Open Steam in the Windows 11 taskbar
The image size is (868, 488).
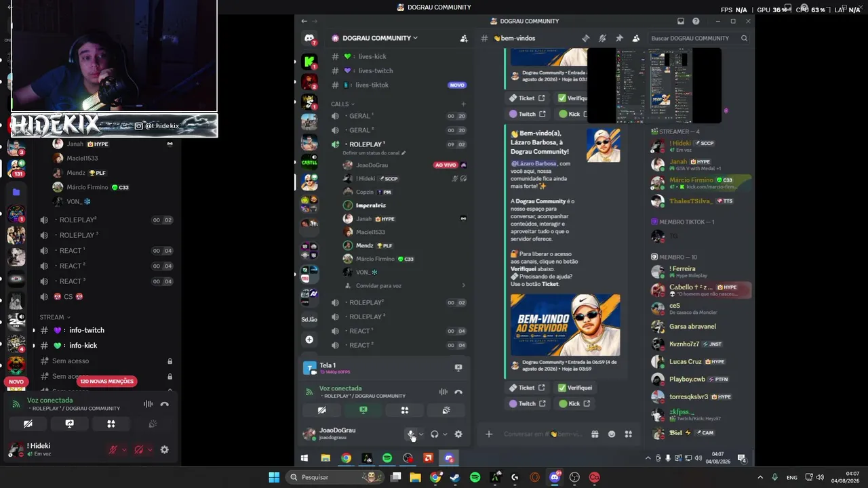455,477
